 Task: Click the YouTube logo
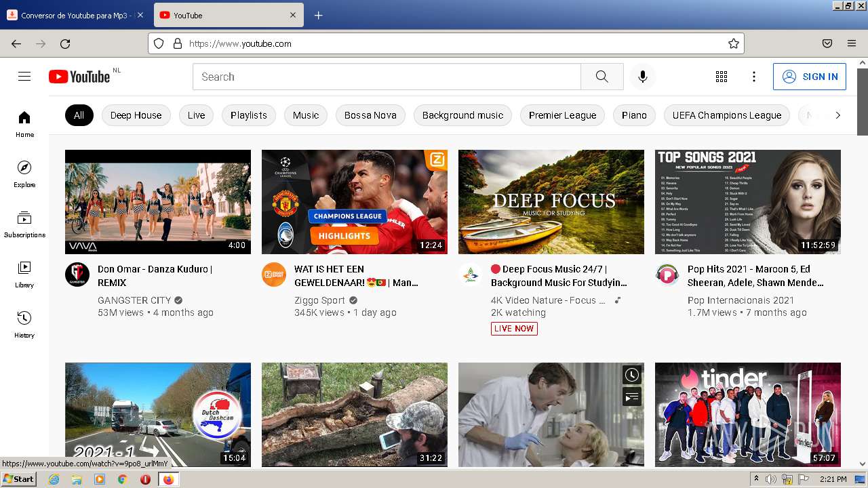(x=79, y=77)
